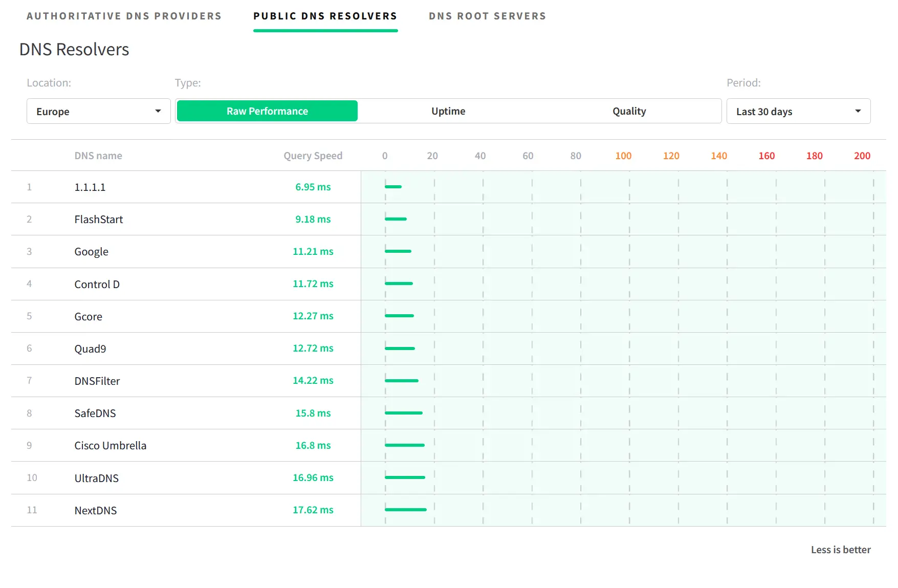Click the Google resolver name
Image resolution: width=898 pixels, height=588 pixels.
point(92,252)
